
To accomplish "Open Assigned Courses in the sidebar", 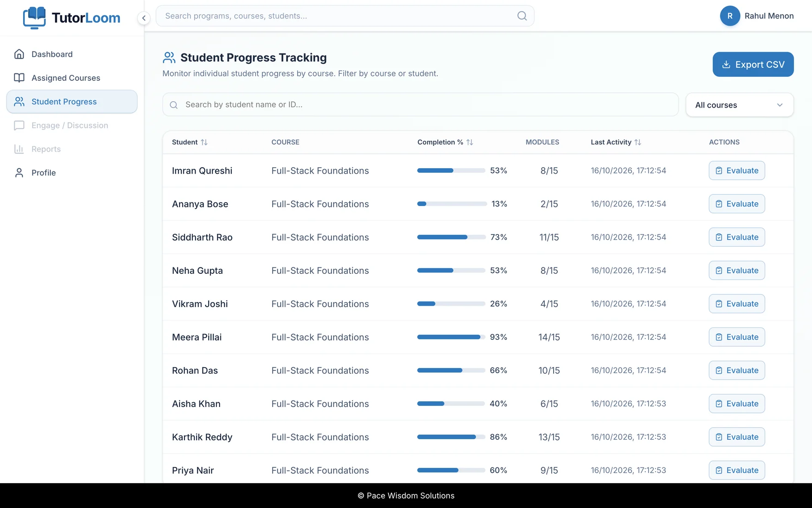I will point(72,78).
